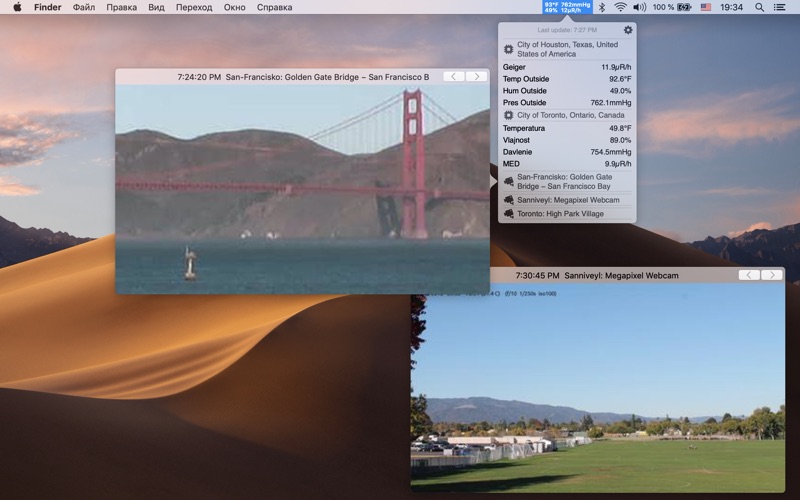This screenshot has width=800, height=500.
Task: Select Toronto: High Park Village entry
Action: (567, 214)
